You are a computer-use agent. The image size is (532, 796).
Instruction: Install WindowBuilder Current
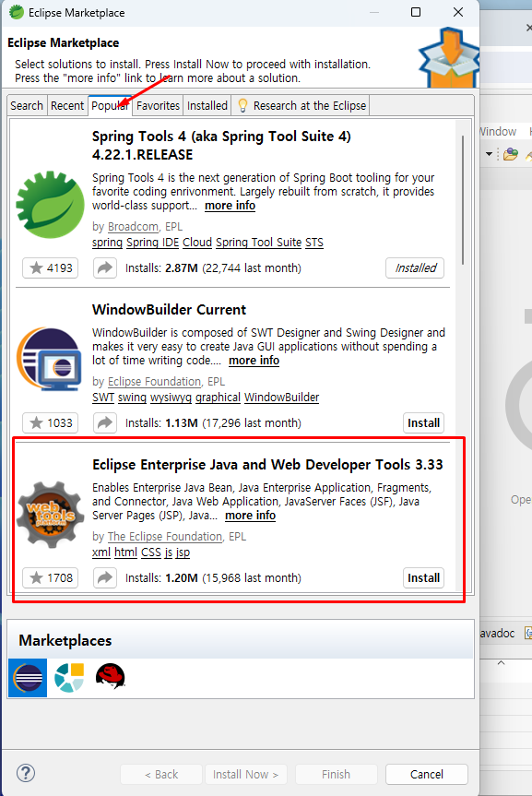[423, 422]
